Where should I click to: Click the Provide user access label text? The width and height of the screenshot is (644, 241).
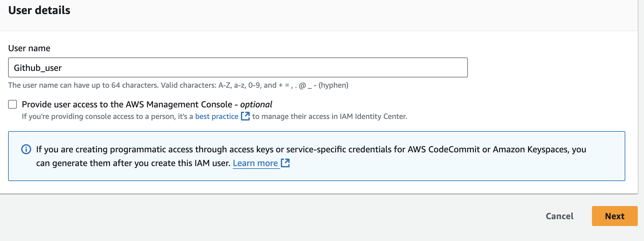pyautogui.click(x=127, y=104)
